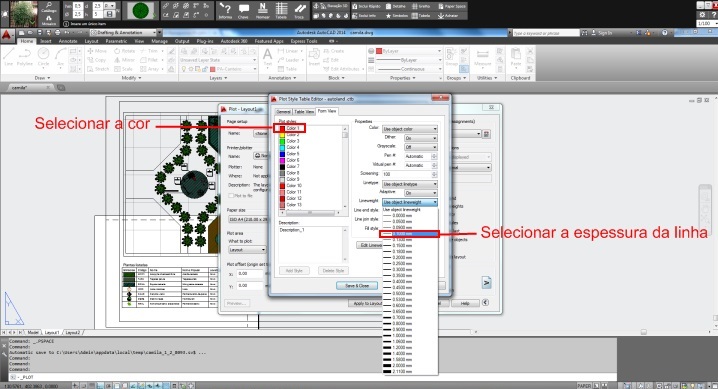Image resolution: width=718 pixels, height=389 pixels.
Task: Click the Move tool in Modify panel
Action: click(x=97, y=51)
